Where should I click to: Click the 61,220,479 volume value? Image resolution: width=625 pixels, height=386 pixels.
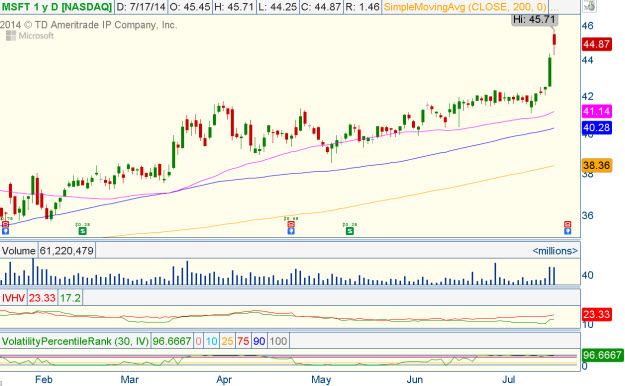[67, 251]
